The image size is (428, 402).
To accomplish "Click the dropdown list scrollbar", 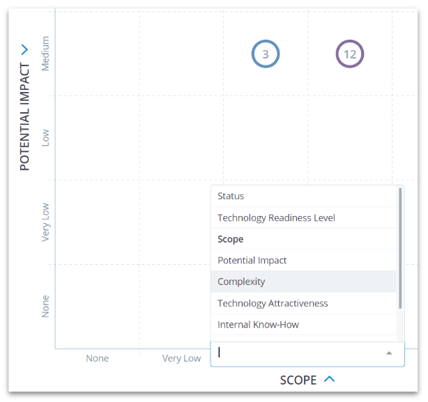I will click(400, 248).
